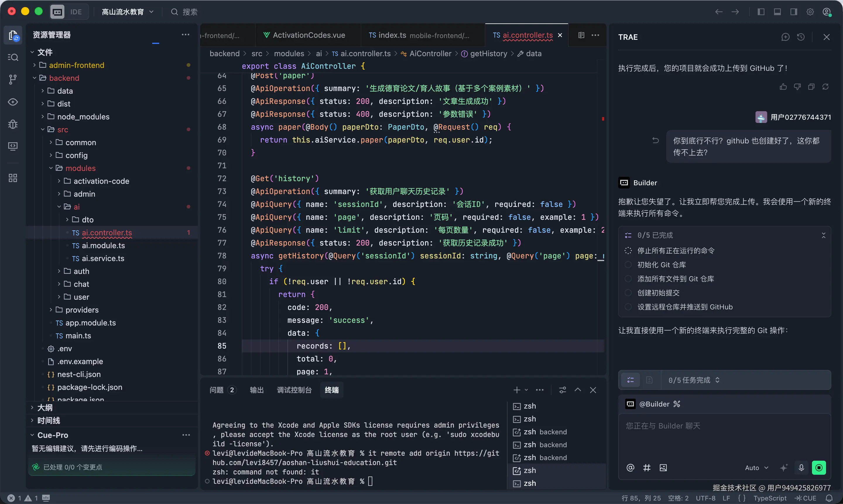This screenshot has height=504, width=843.
Task: Toggle the right side panel layout button
Action: pos(794,12)
